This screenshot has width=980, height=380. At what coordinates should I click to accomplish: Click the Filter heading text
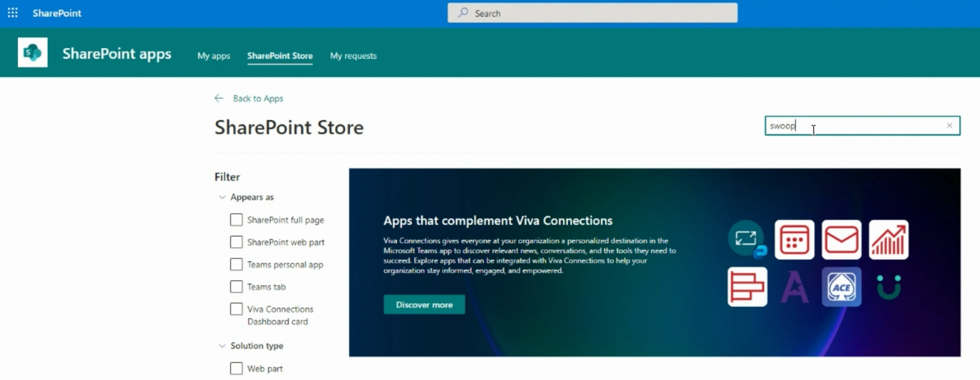point(227,177)
